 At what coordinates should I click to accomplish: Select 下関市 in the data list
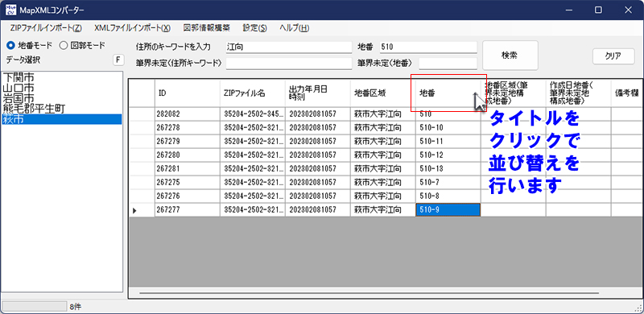[62, 77]
